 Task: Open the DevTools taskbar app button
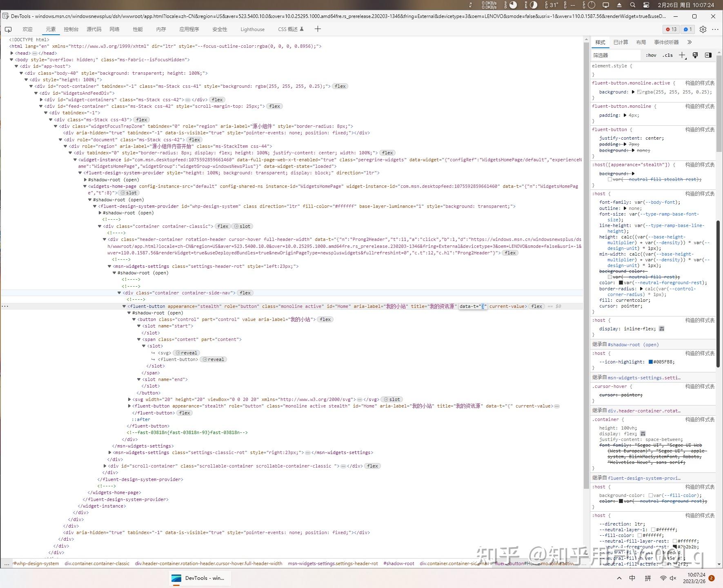click(200, 578)
